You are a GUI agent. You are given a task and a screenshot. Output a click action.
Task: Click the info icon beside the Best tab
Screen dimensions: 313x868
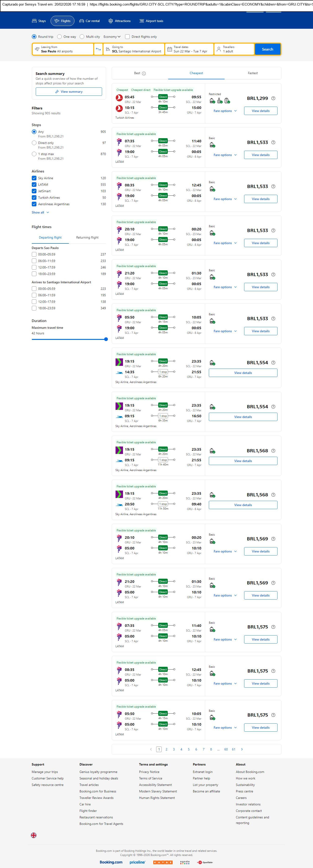(x=144, y=73)
